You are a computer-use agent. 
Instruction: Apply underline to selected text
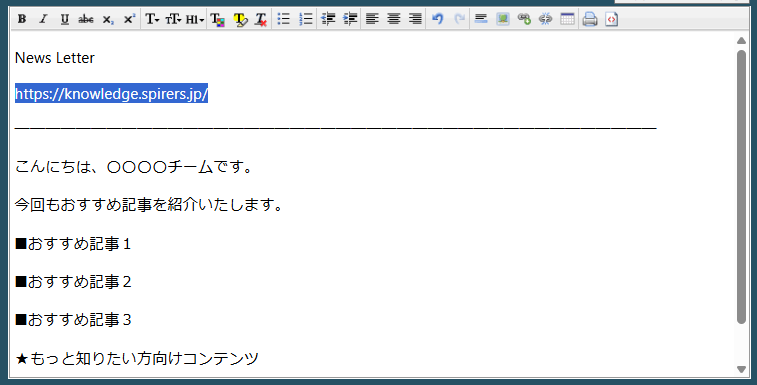tap(64, 19)
